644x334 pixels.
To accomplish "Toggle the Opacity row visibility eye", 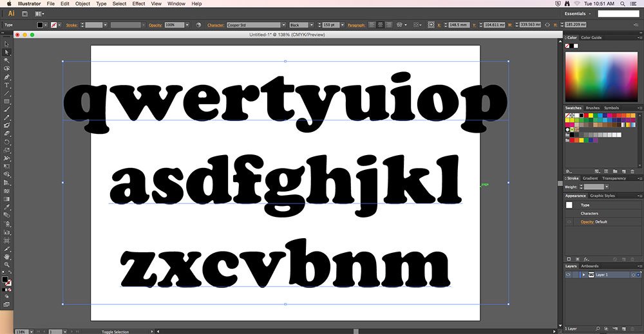I will click(569, 222).
